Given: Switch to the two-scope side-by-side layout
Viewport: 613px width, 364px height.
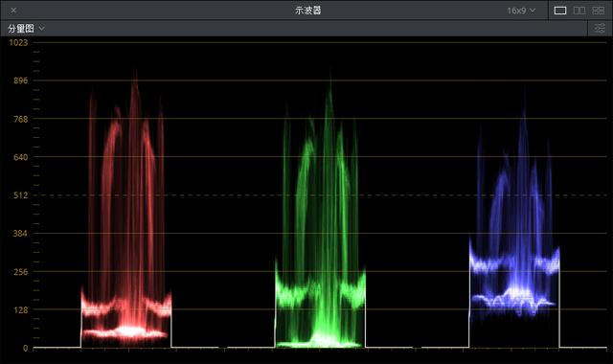Looking at the screenshot, I should tap(579, 11).
